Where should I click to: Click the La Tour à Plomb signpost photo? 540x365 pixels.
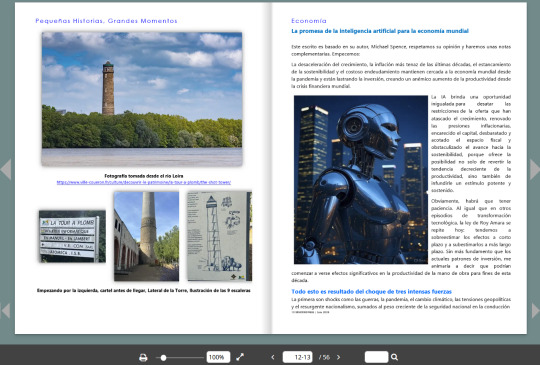pyautogui.click(x=72, y=236)
